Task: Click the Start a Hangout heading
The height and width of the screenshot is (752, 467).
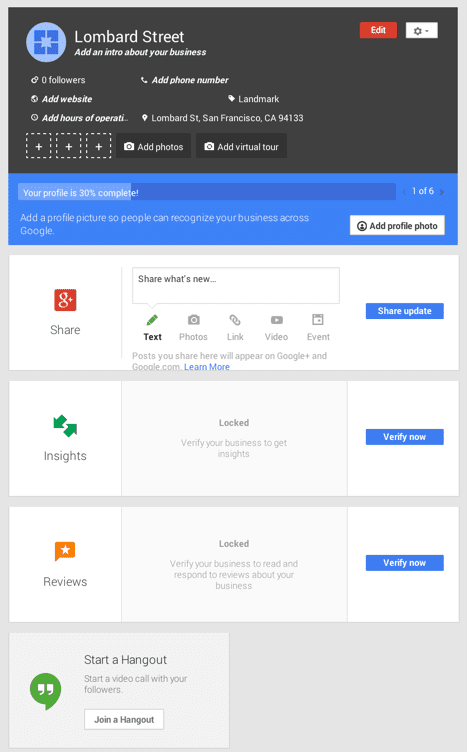Action: point(126,660)
